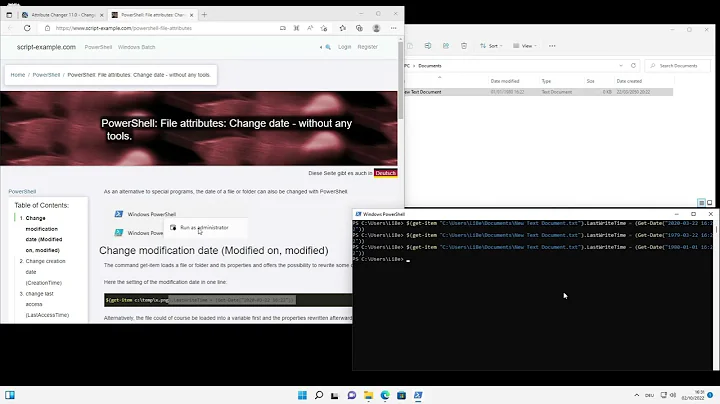Sort by Date created column header
This screenshot has height=404, width=720.
click(x=629, y=81)
